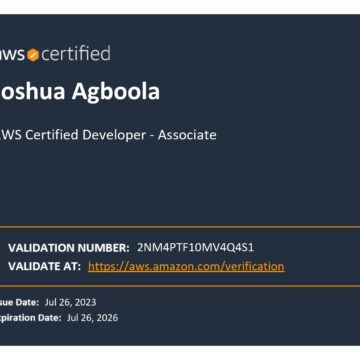Viewport: 360px width, 360px height.
Task: Click the word Associate in the title
Action: [x=187, y=135]
